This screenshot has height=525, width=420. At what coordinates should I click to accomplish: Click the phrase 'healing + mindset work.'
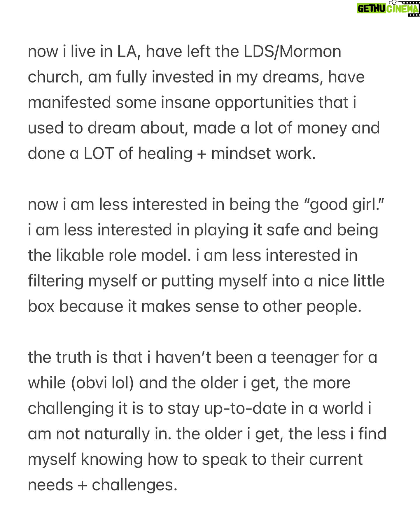point(227,154)
